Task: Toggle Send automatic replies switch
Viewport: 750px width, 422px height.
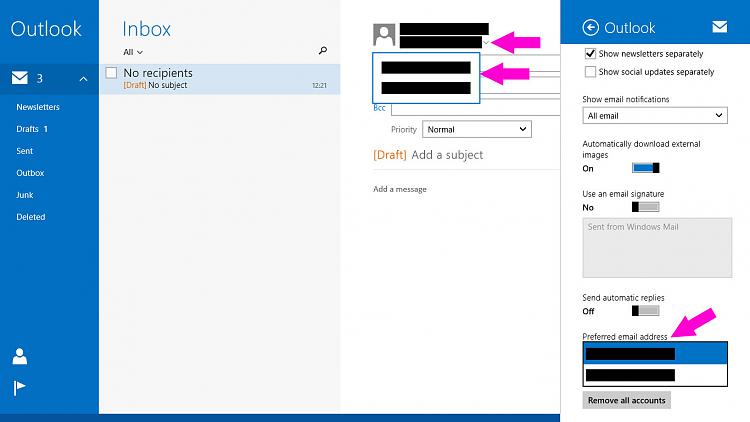Action: point(646,311)
